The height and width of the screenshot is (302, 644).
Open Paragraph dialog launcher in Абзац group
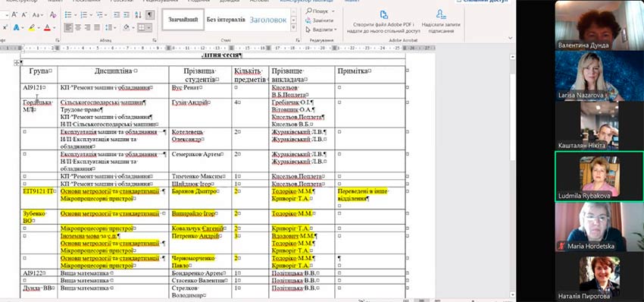pyautogui.click(x=155, y=40)
